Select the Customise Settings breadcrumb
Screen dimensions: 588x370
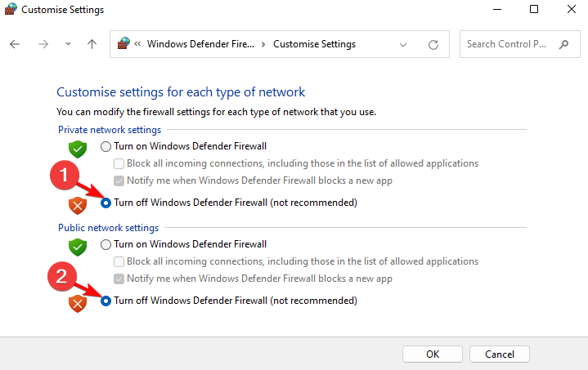[x=314, y=44]
